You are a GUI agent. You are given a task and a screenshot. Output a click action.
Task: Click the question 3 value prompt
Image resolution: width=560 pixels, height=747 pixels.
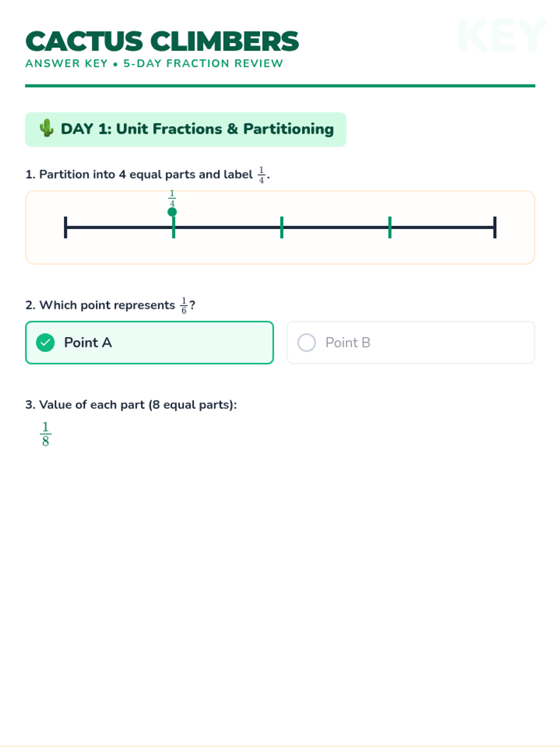tap(131, 405)
